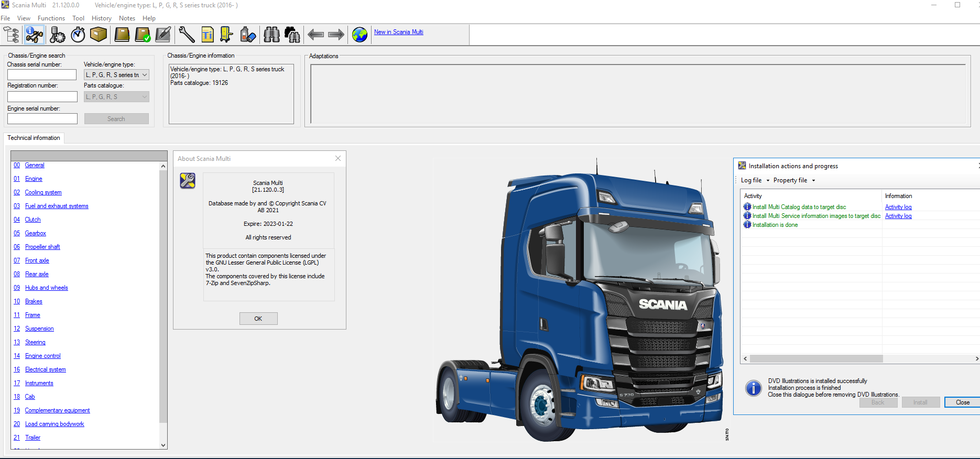Open the Fuel and exhaust systems section
Screen dimensions: 980x459
click(x=57, y=206)
